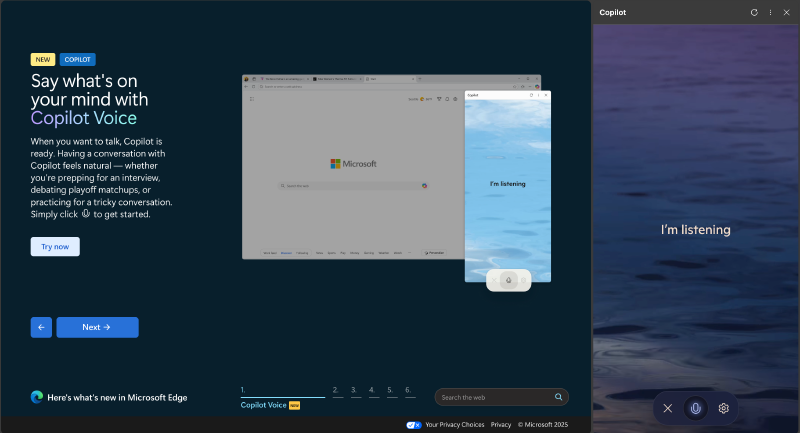Click the Try now button
Viewport: 800px width, 433px height.
55,246
